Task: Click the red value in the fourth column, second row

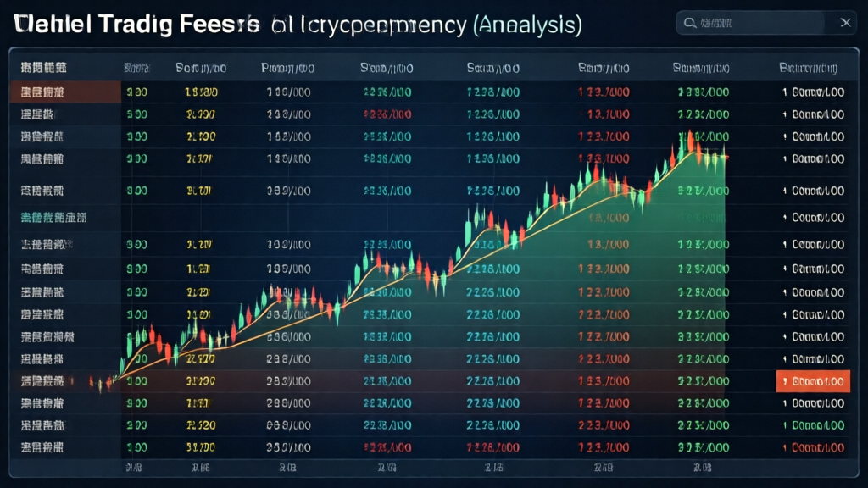Action: (387, 114)
